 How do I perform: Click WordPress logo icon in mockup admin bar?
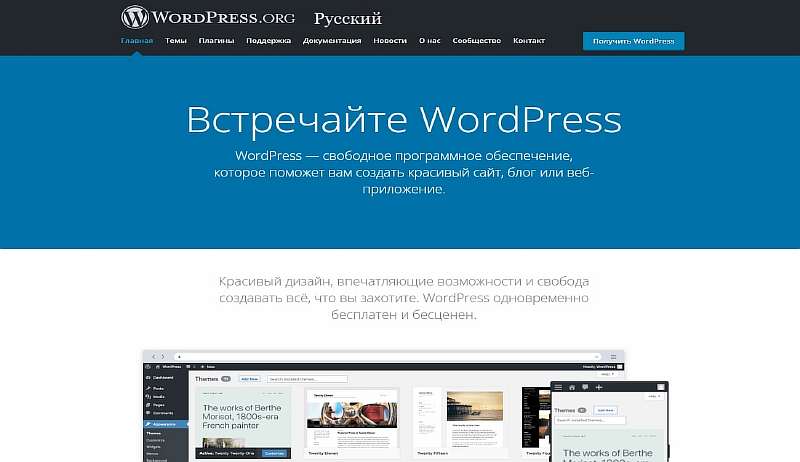pos(147,366)
